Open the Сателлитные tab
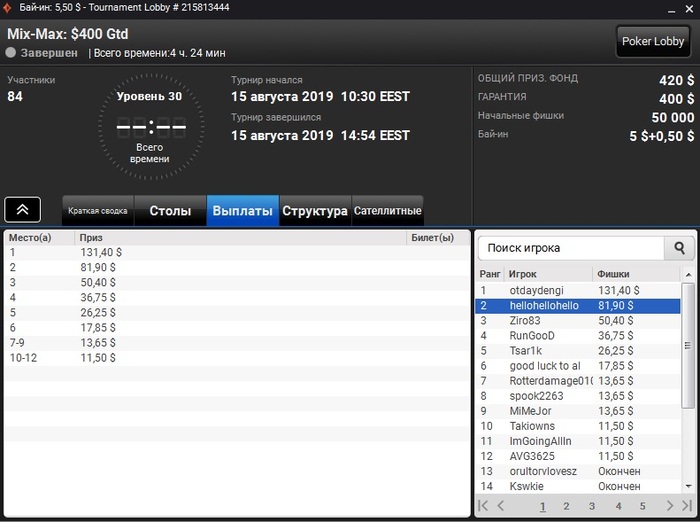Screen dimensions: 700x522 (388, 210)
